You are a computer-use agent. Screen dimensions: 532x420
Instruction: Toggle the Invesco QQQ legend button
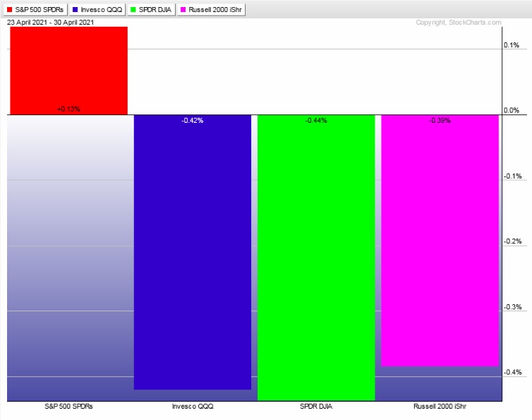point(97,9)
